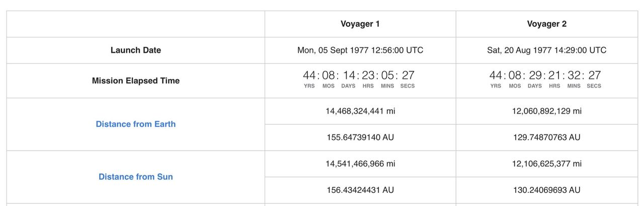This screenshot has width=644, height=206.
Task: Select the 14,468,324,441 mi distance value
Action: pyautogui.click(x=360, y=111)
